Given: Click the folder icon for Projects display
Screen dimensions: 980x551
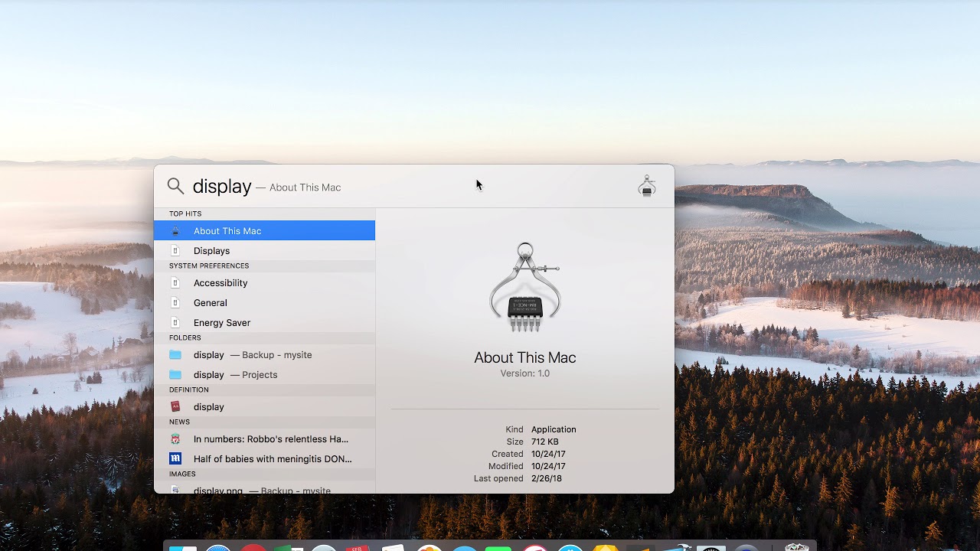Looking at the screenshot, I should click(175, 374).
